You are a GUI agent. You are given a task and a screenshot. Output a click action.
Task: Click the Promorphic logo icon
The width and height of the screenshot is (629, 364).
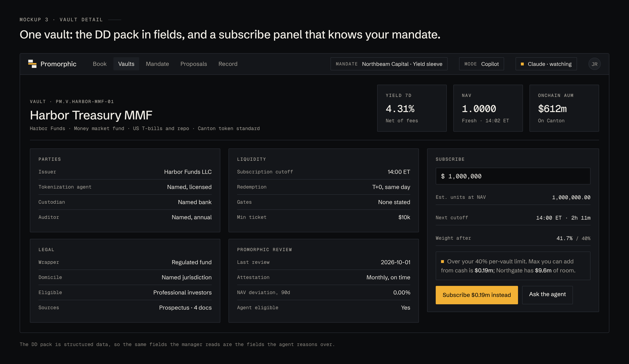click(x=32, y=64)
